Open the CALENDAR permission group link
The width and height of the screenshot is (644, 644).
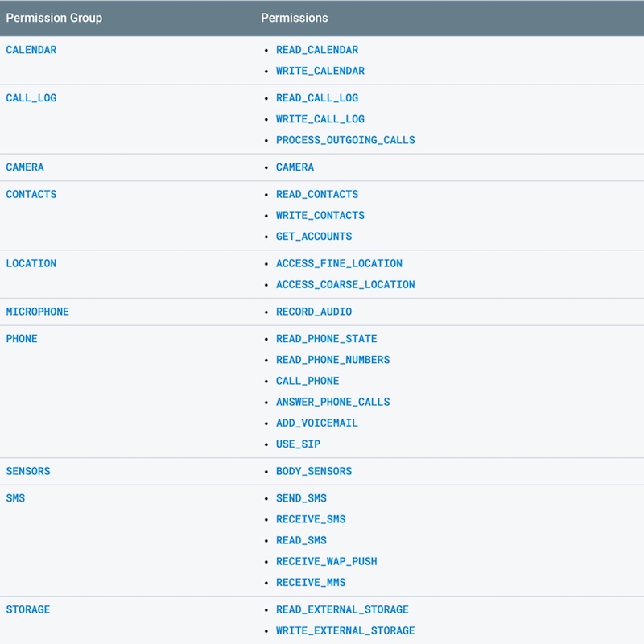click(31, 50)
